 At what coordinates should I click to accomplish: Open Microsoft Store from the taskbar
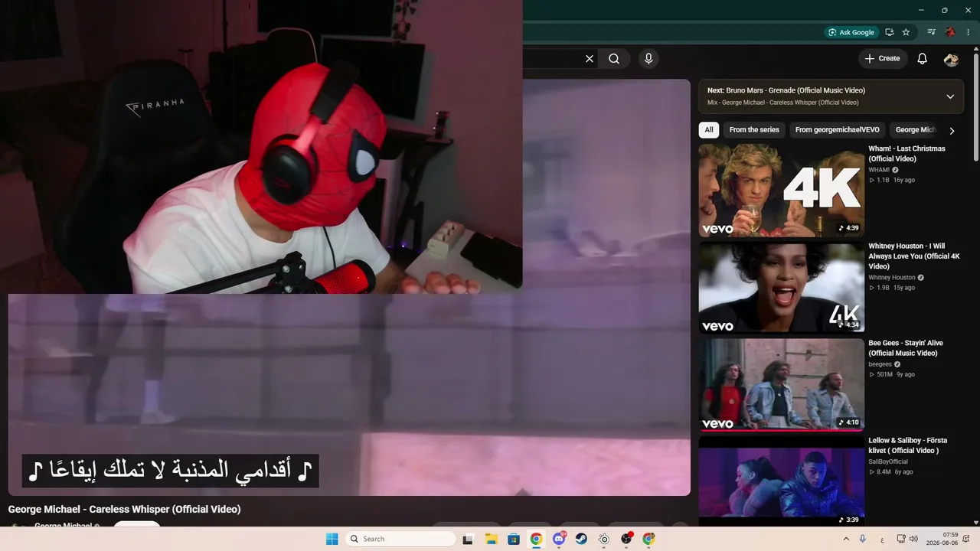(x=514, y=539)
